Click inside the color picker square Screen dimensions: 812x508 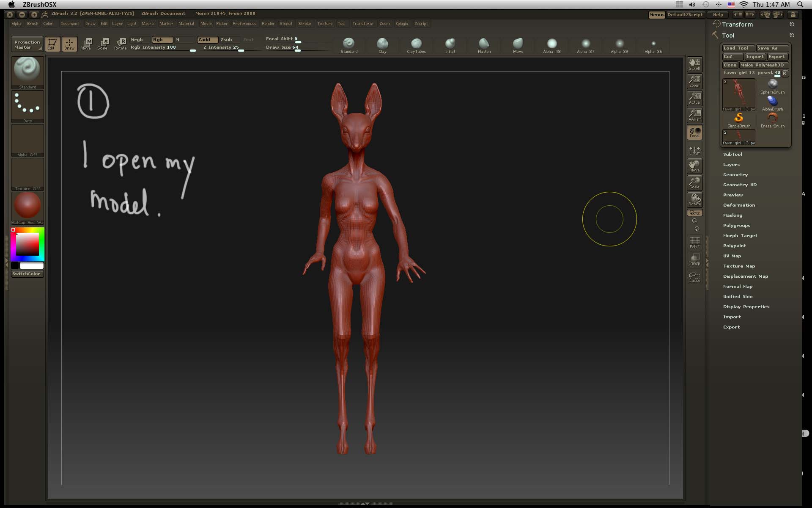point(27,244)
